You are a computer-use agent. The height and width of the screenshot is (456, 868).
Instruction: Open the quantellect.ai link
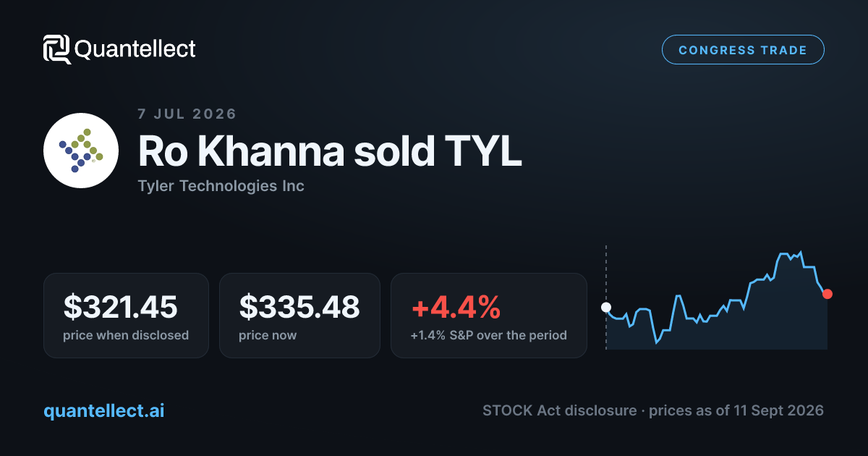[104, 410]
